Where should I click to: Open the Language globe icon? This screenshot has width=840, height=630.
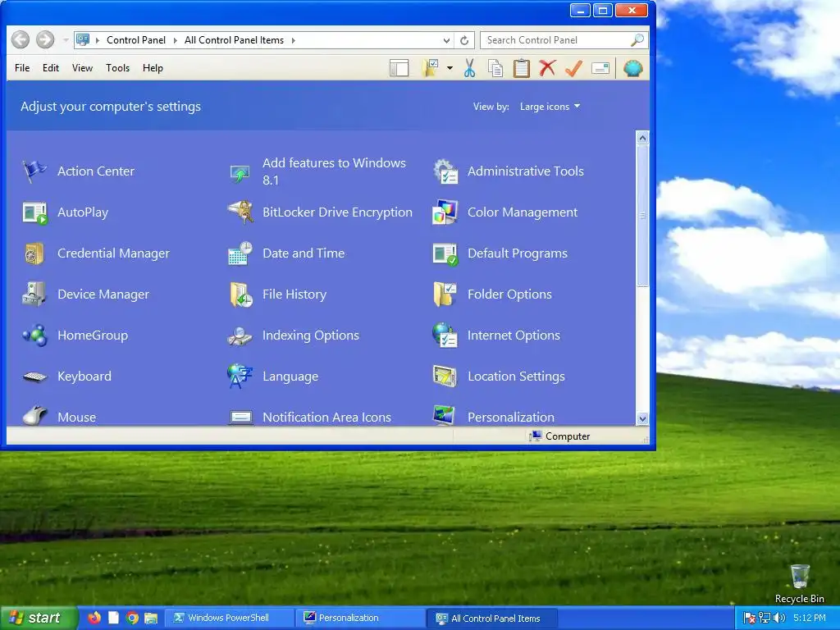coord(240,377)
